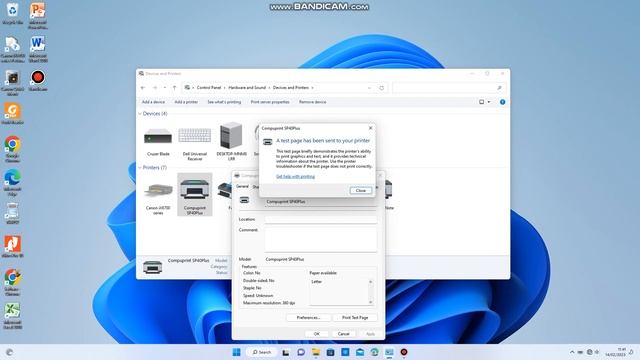
Task: Open the Chat app from the taskbar
Action: 301,352
